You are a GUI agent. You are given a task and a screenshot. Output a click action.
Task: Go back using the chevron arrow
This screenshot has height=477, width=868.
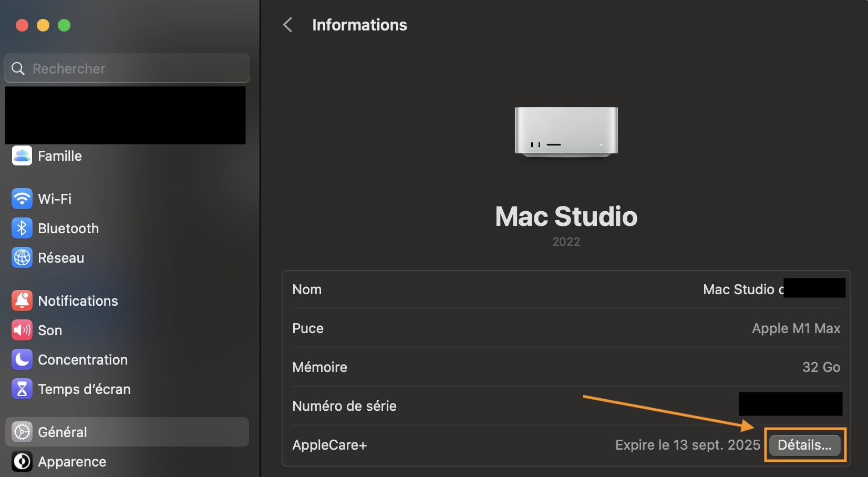click(287, 25)
